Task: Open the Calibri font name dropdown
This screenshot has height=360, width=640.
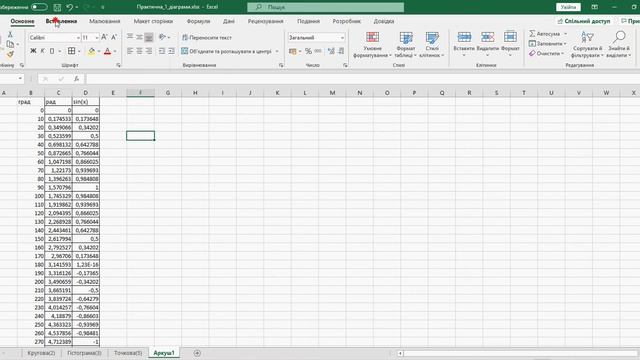Action: (78, 38)
